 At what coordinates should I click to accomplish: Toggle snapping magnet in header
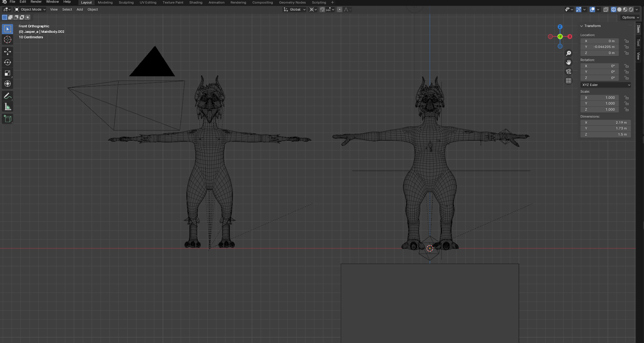pyautogui.click(x=322, y=10)
